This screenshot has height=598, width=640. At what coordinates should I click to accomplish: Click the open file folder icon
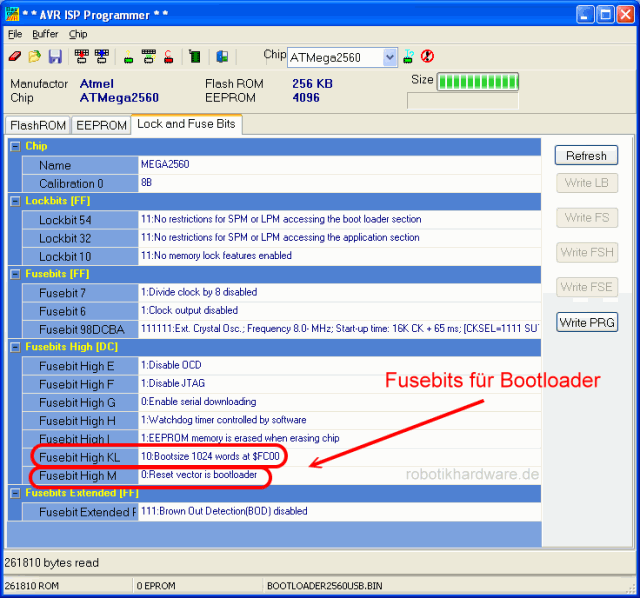(34, 57)
